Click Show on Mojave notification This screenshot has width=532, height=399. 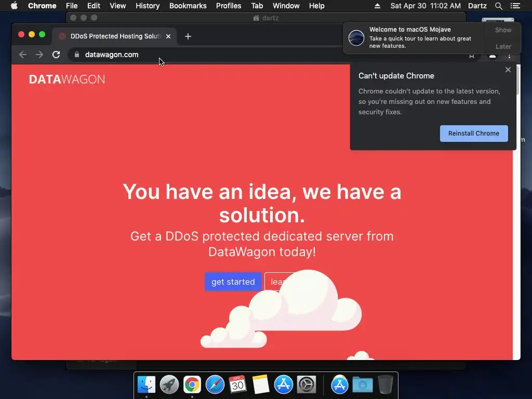click(x=503, y=30)
